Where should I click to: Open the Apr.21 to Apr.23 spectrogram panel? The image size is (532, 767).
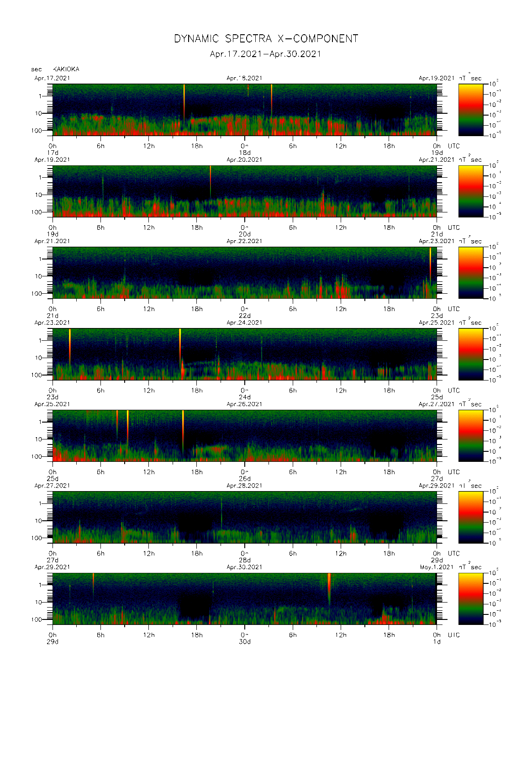tap(245, 273)
